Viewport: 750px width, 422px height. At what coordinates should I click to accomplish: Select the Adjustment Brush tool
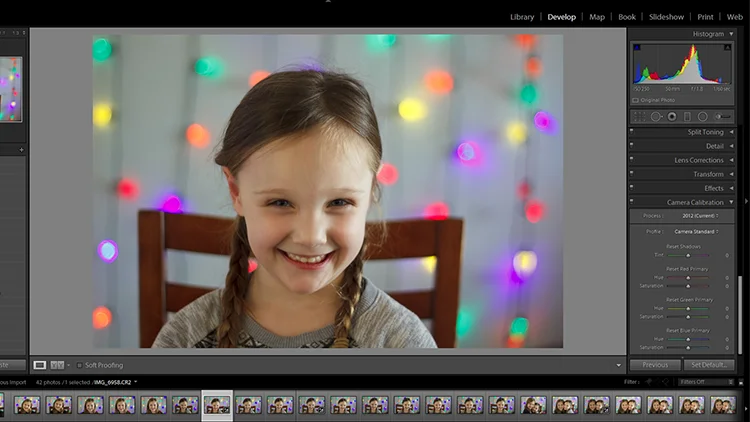722,117
